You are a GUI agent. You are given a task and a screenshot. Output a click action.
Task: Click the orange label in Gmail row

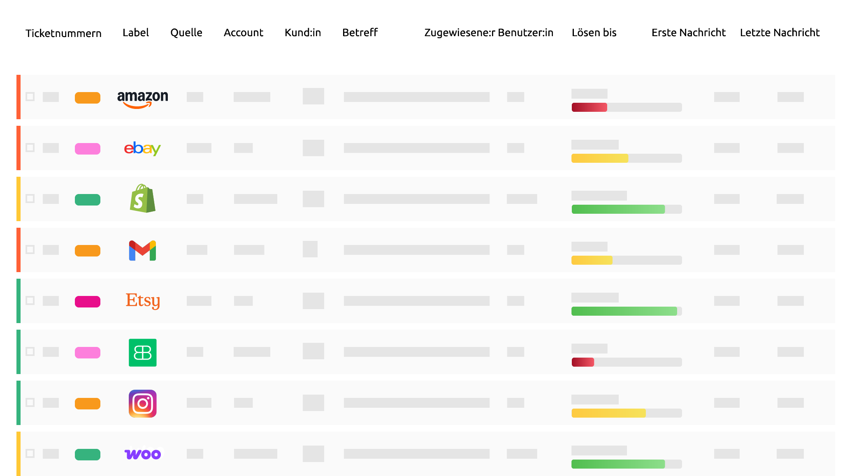(88, 251)
